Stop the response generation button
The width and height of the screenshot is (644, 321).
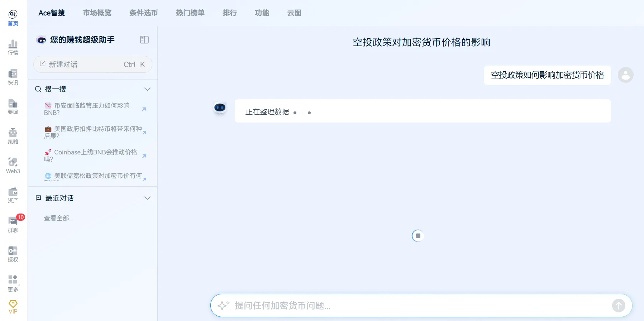click(x=418, y=236)
